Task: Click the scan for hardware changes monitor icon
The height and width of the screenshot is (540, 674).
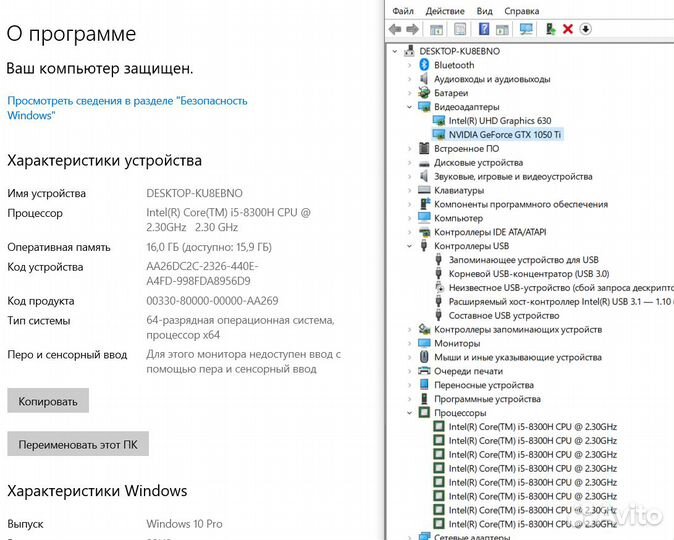Action: [527, 29]
